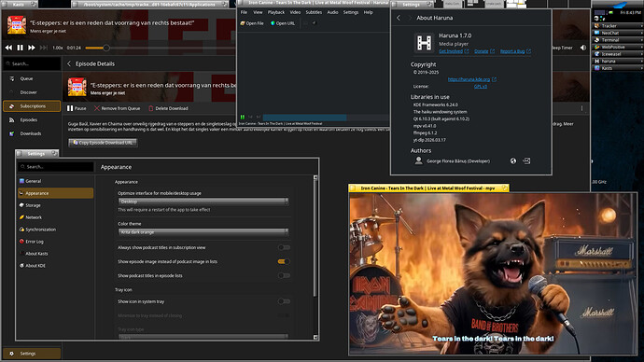Open About KDE page
This screenshot has height=362, width=644.
tap(55, 266)
